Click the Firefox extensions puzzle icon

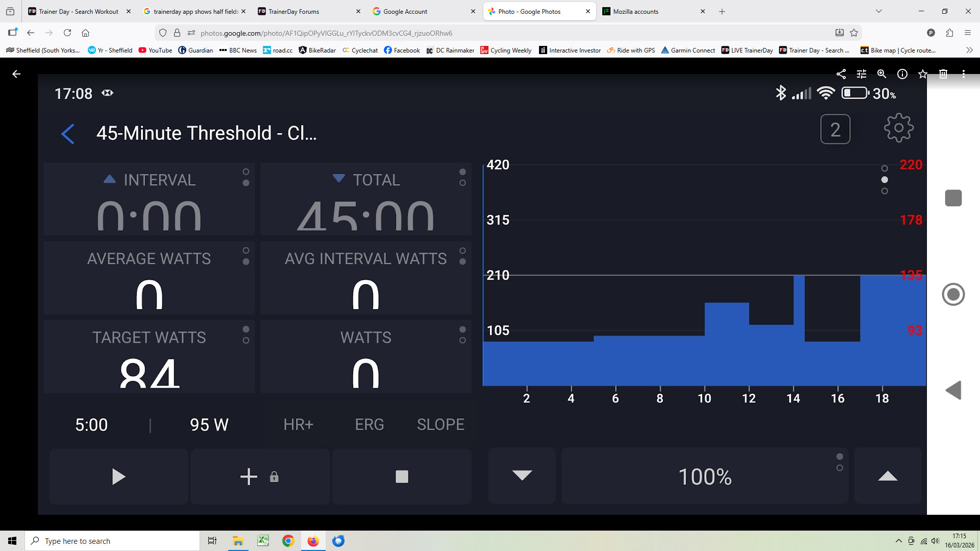click(x=949, y=33)
